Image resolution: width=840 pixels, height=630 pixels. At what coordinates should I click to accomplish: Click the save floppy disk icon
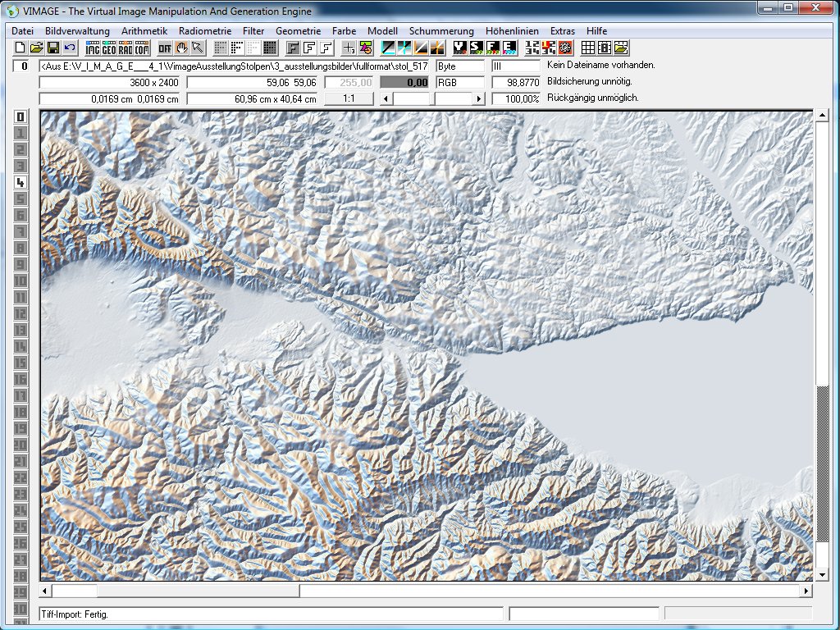52,48
